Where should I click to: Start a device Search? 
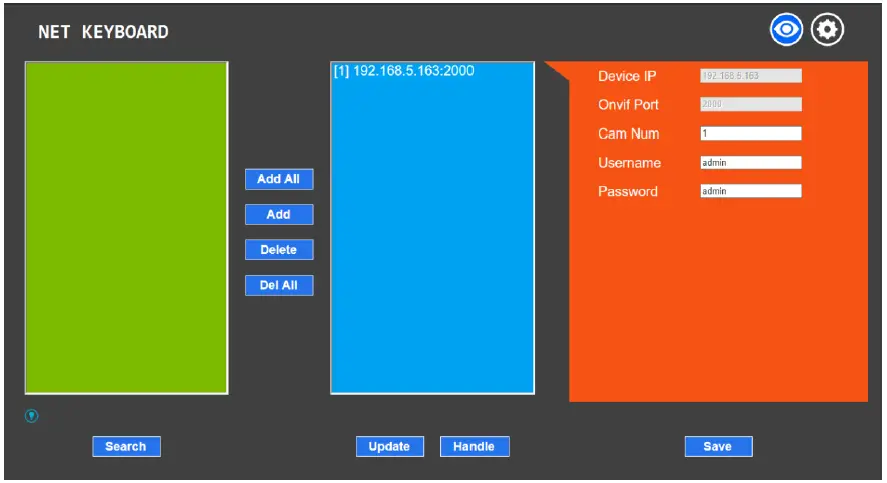point(126,446)
